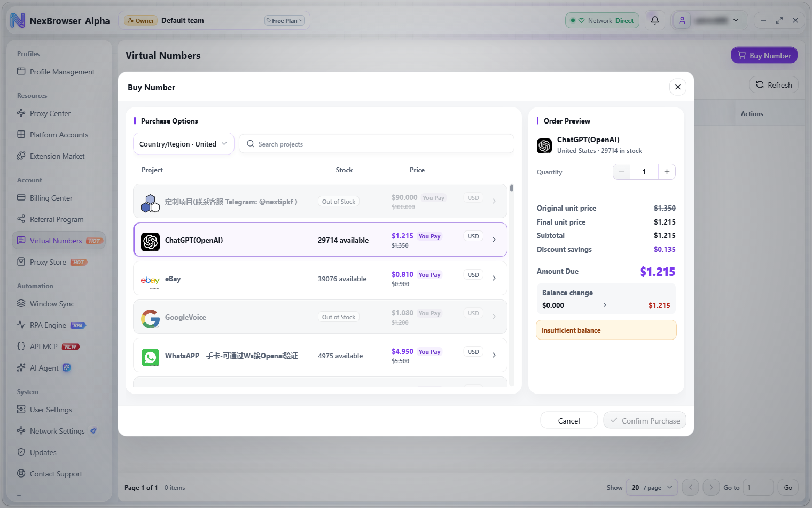This screenshot has width=812, height=508.
Task: Click the RPA Engine pulse icon
Action: coord(21,325)
